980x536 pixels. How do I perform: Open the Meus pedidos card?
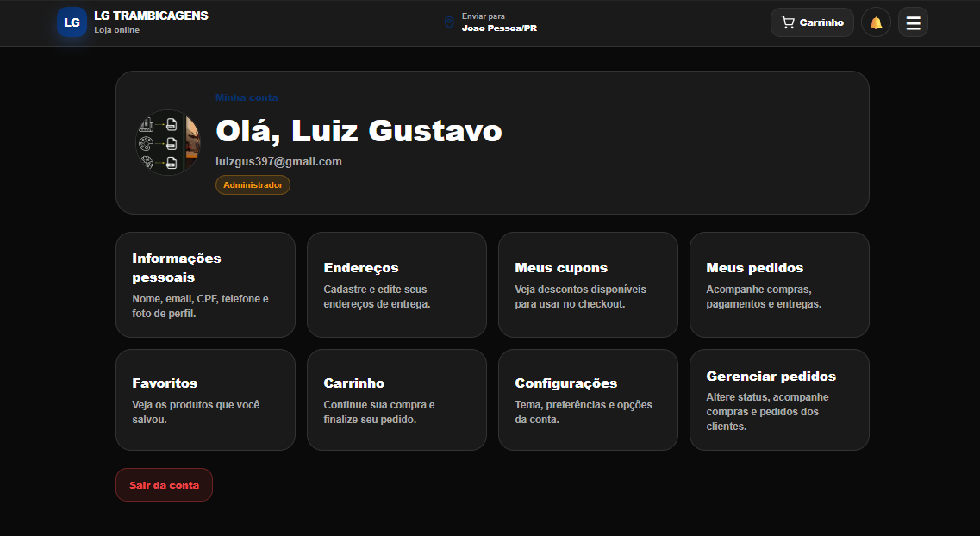click(779, 285)
